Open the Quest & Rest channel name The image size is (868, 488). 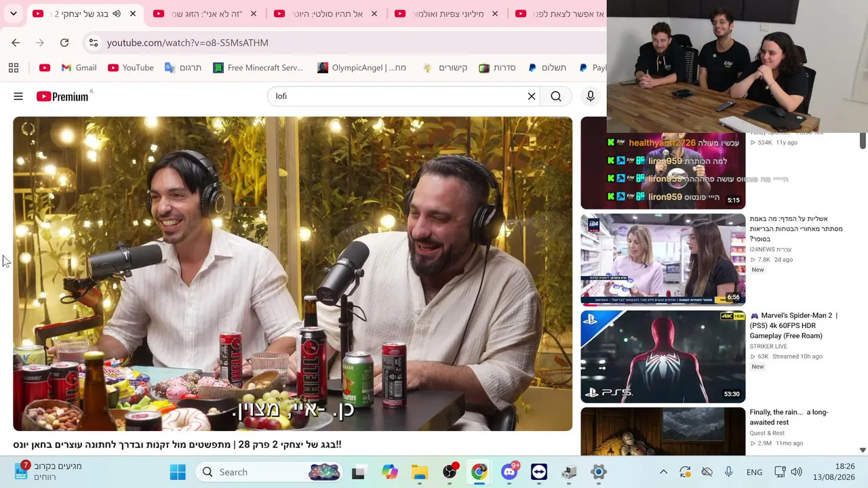767,433
